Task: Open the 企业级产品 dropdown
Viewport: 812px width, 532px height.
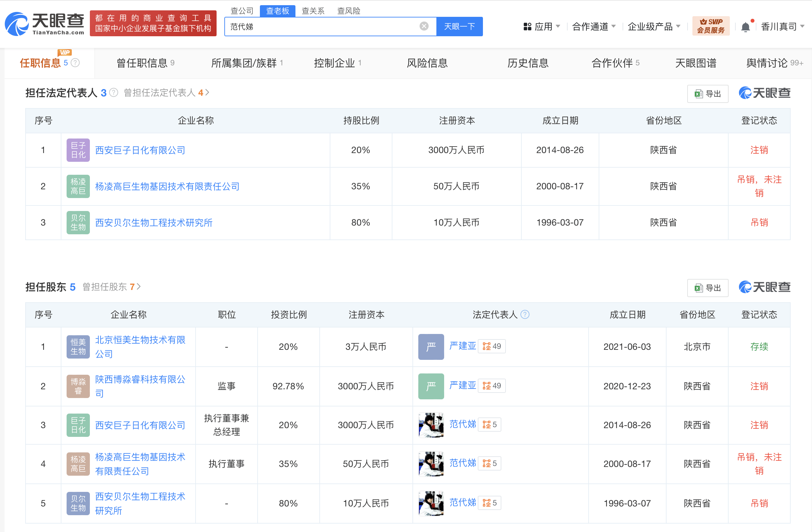Action: click(653, 26)
